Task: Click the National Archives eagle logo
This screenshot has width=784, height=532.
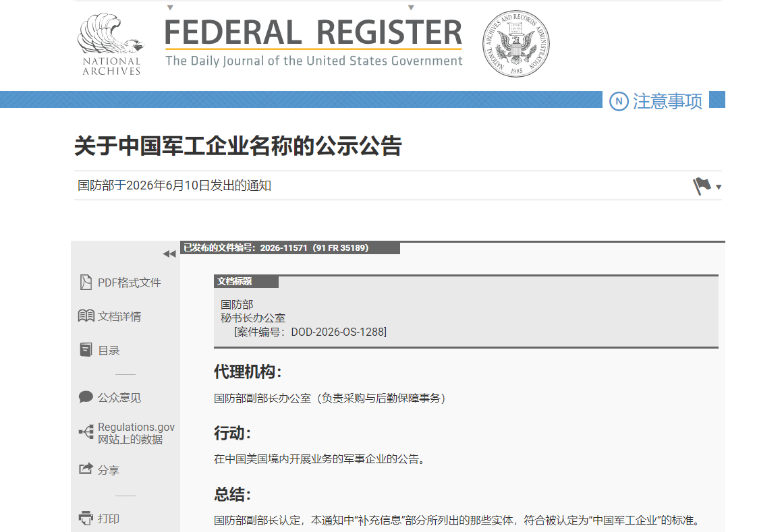Action: click(x=111, y=45)
